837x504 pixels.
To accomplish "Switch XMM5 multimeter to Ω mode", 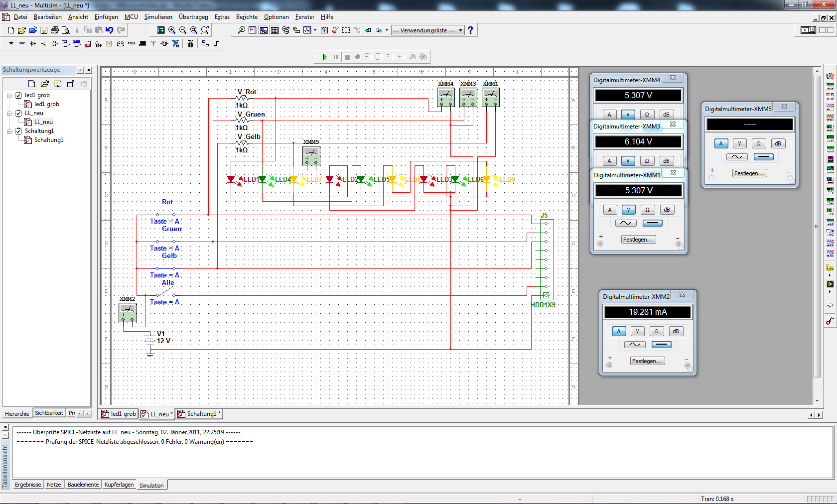I will 759,144.
